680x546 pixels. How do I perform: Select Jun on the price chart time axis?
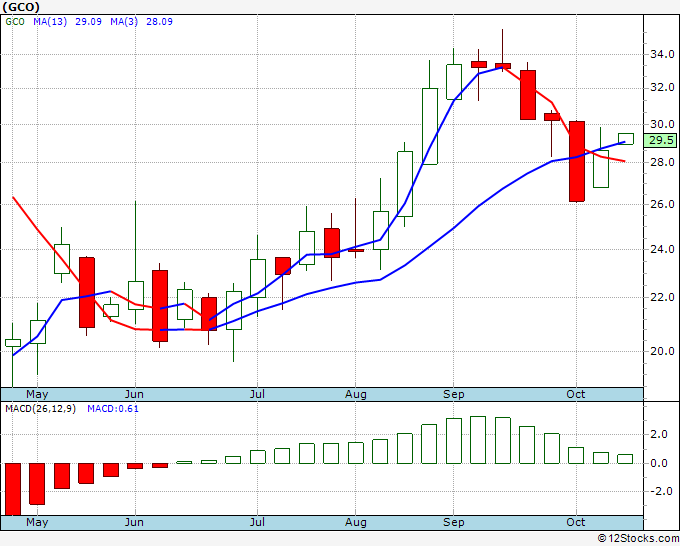click(134, 394)
